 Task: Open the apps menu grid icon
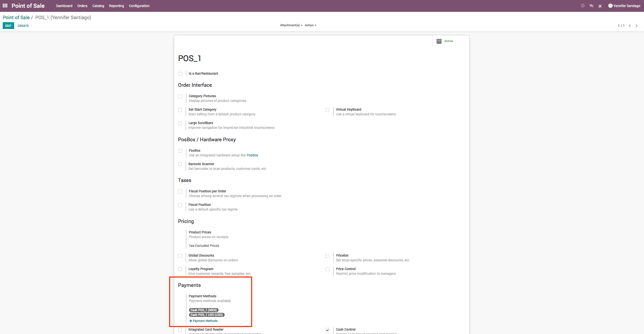5,5
